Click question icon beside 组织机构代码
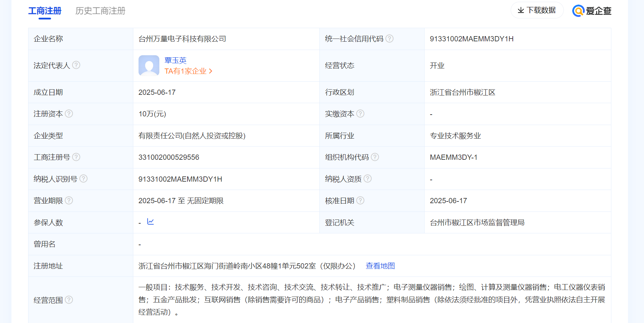 coord(375,157)
